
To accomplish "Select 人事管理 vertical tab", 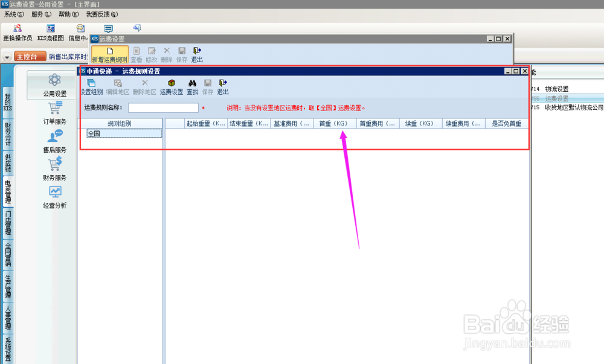I will tap(8, 318).
